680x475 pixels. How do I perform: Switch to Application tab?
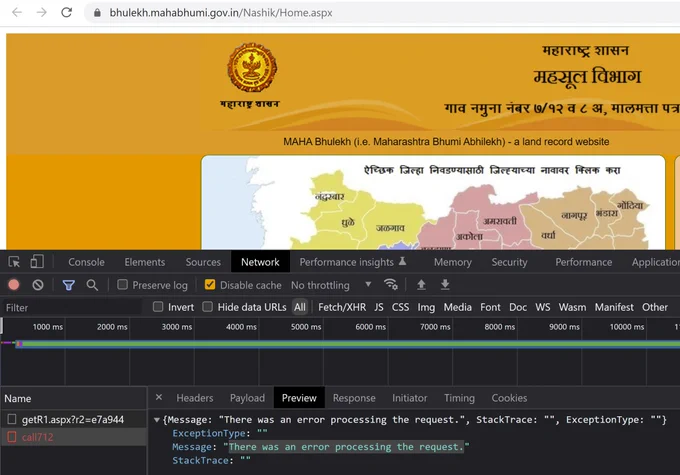(x=656, y=262)
